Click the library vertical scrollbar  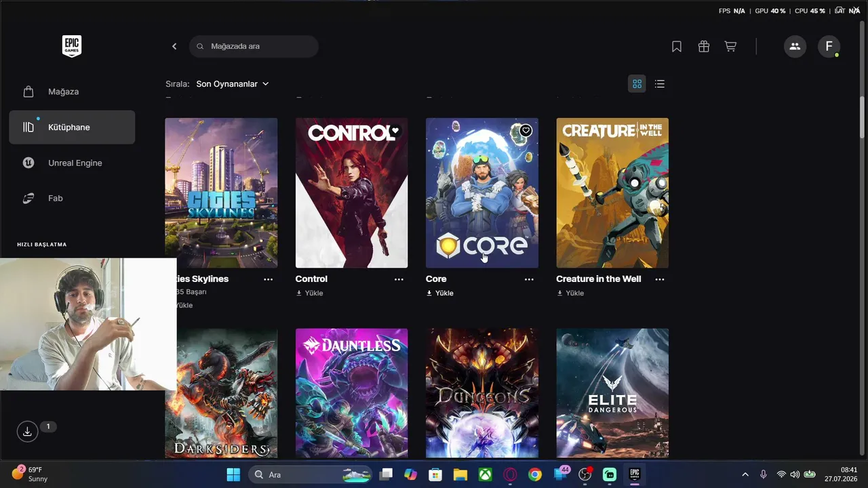[x=863, y=119]
